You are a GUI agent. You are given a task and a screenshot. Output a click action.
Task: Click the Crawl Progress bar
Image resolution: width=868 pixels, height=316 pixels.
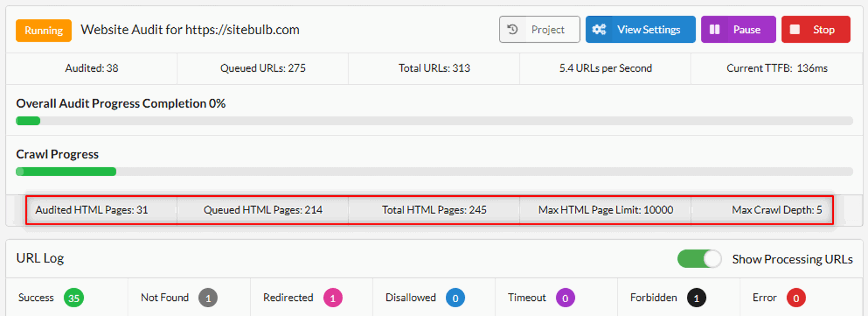[434, 171]
